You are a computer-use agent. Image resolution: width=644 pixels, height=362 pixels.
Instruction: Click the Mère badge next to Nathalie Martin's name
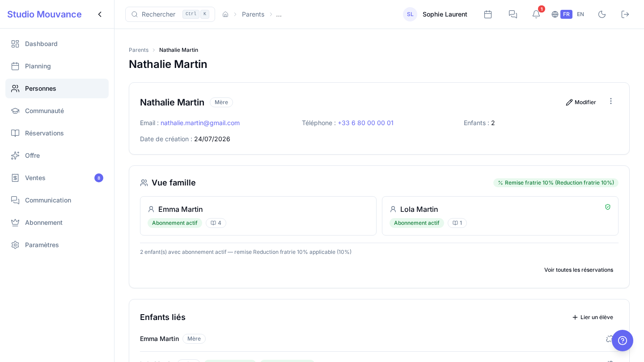point(221,102)
